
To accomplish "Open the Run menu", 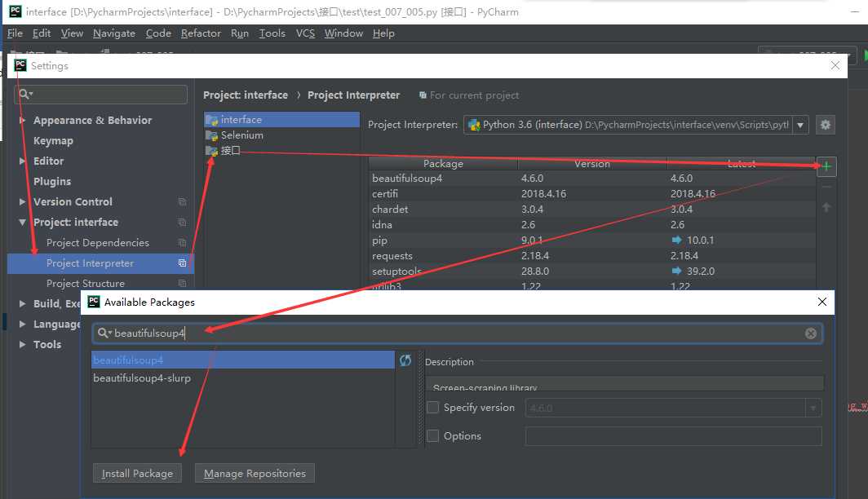I will (x=240, y=33).
